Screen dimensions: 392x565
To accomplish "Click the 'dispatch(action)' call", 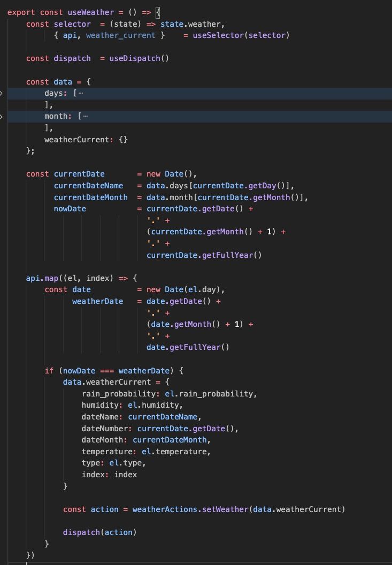I will point(100,532).
